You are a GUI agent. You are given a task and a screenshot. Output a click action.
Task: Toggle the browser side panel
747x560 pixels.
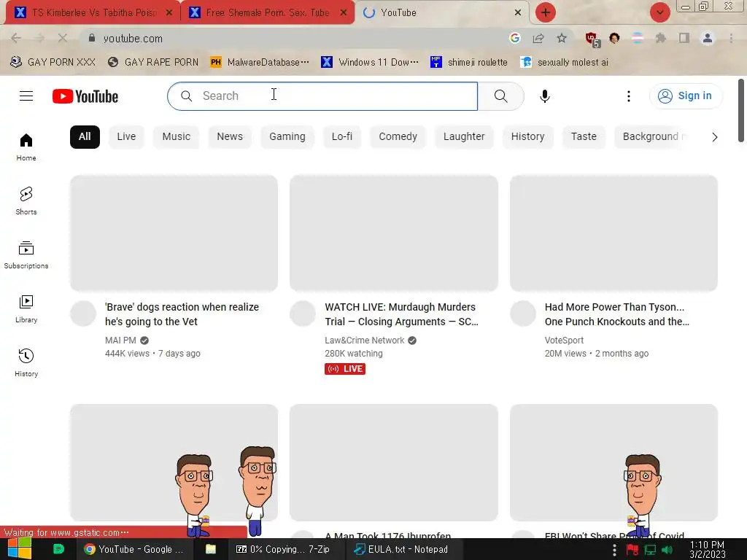(x=684, y=38)
